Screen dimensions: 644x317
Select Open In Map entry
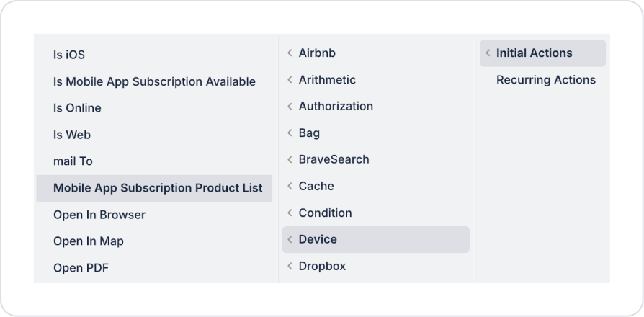tap(89, 241)
